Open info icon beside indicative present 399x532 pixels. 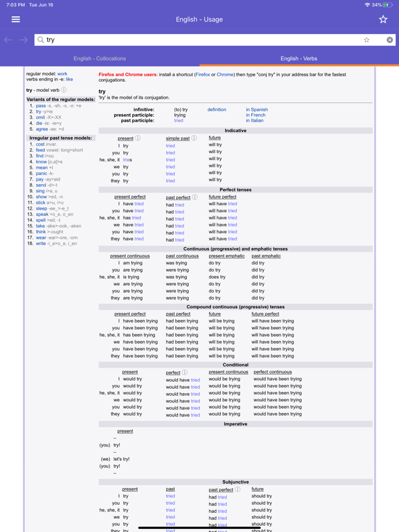(138, 138)
